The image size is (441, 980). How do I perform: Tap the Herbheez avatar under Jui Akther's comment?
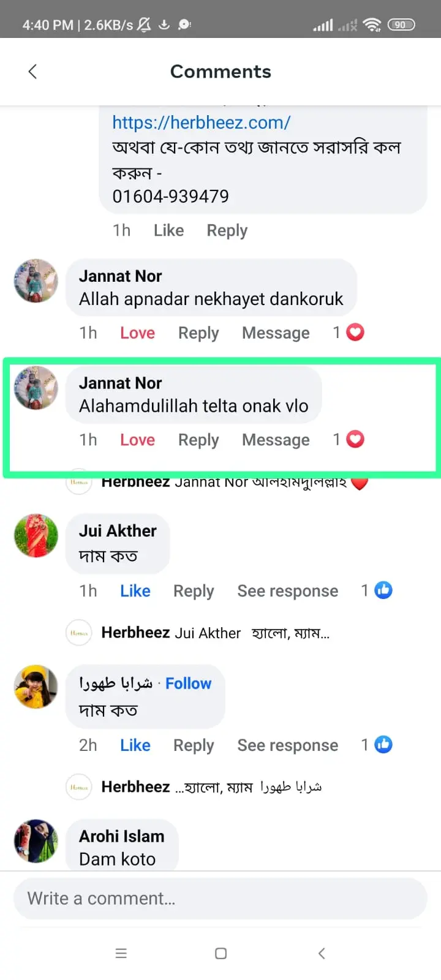(78, 633)
